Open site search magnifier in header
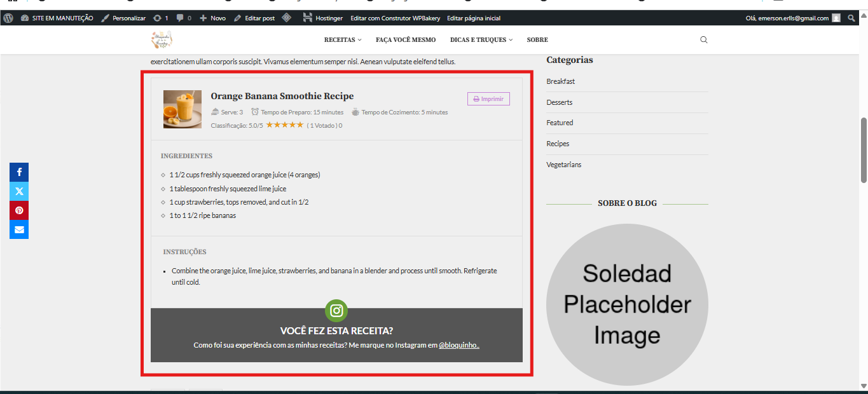Viewport: 868px width, 394px height. coord(703,39)
